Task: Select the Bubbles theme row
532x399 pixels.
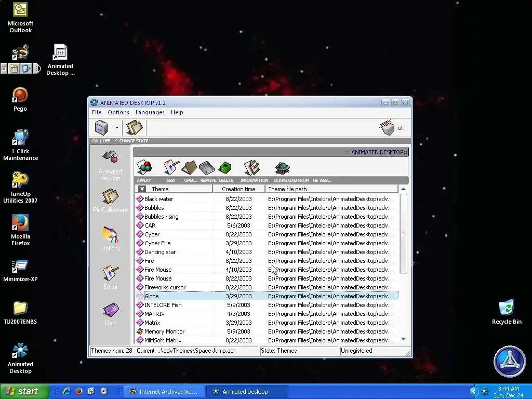Action: [x=267, y=208]
